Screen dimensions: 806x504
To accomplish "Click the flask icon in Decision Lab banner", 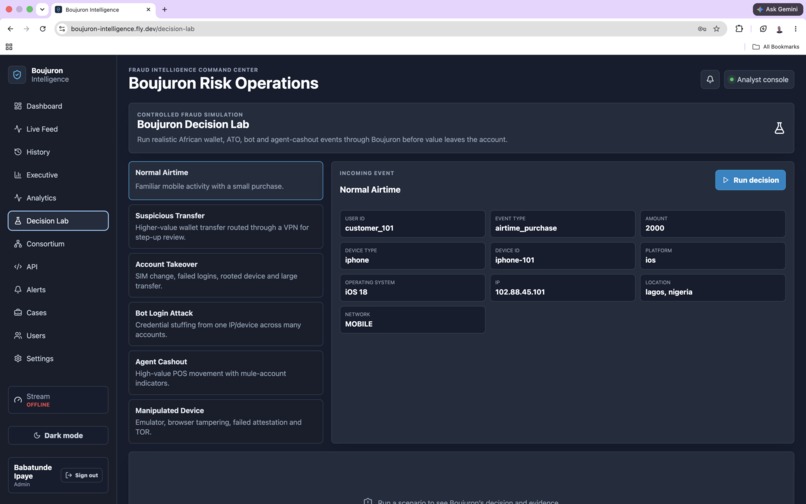I will tap(779, 128).
